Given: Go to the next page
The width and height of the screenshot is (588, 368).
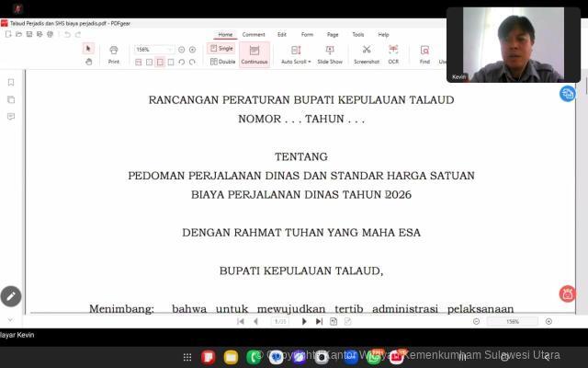Looking at the screenshot, I should (x=305, y=321).
